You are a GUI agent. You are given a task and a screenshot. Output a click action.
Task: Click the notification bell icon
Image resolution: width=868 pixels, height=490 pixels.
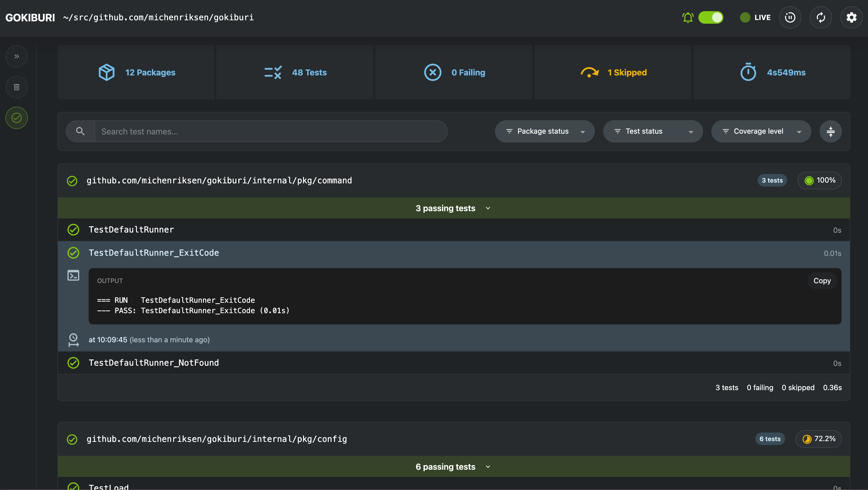point(687,17)
